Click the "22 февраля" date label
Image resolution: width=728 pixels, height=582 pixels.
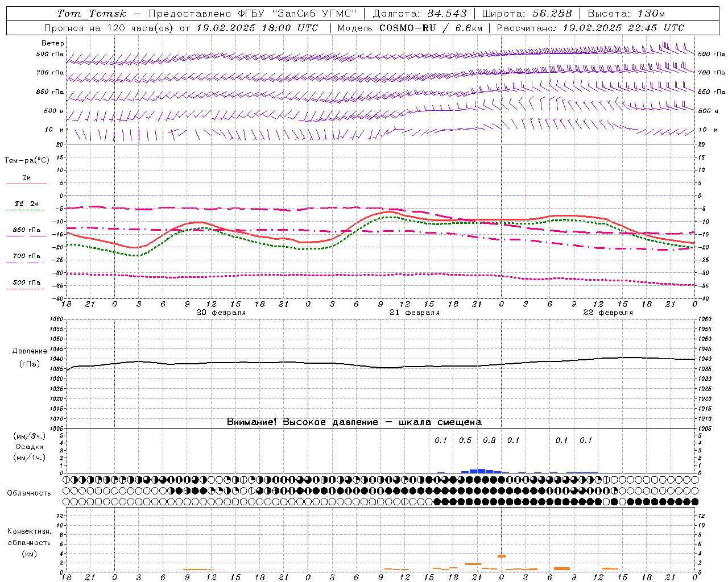(608, 313)
